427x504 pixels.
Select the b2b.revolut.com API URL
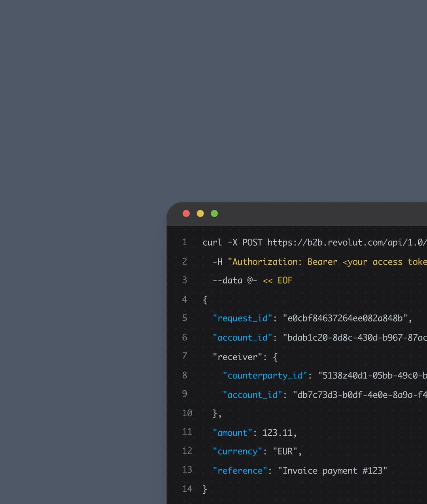click(347, 243)
